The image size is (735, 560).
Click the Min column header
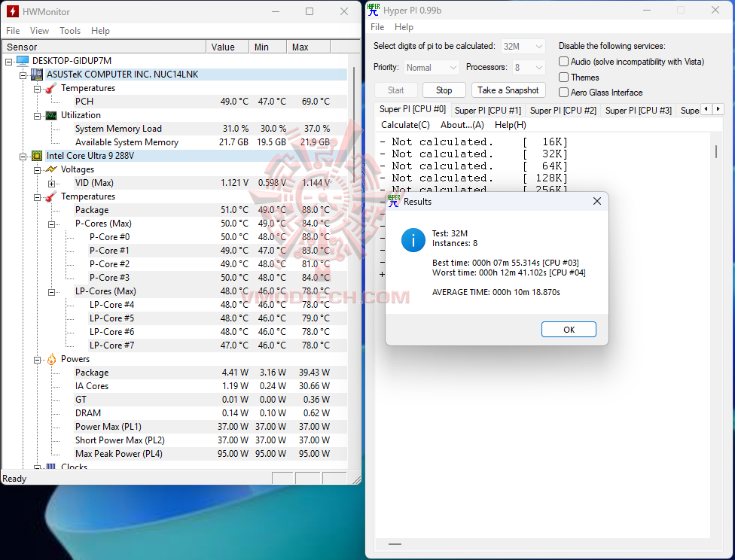[x=267, y=47]
